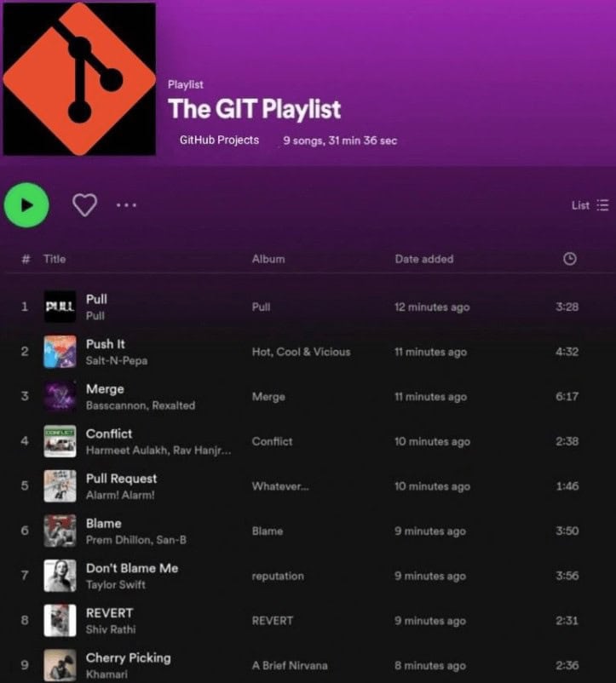
Task: Select the Cherry Picking track cover
Action: click(x=60, y=665)
